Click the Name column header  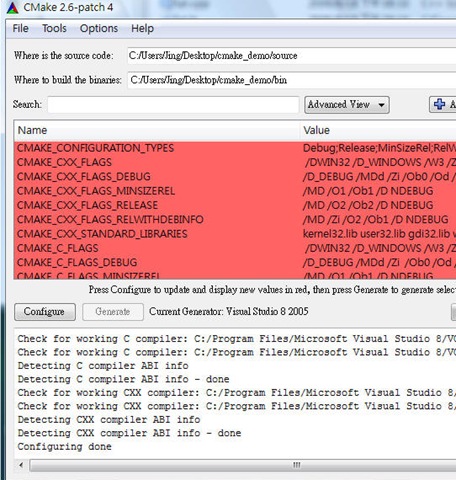pyautogui.click(x=157, y=130)
